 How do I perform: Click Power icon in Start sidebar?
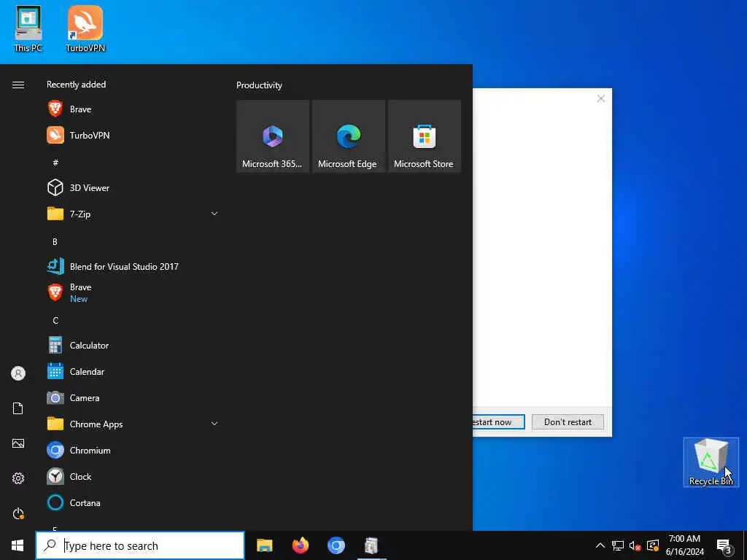(18, 513)
